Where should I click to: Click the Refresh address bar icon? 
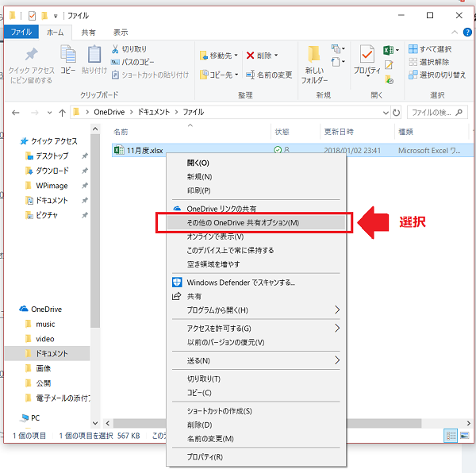coord(396,113)
